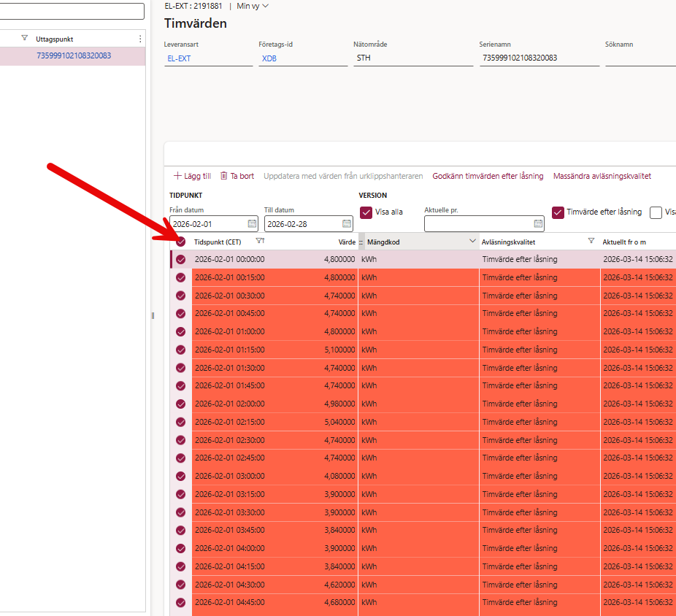
Task: Click the Ta bort trash icon
Action: [224, 176]
